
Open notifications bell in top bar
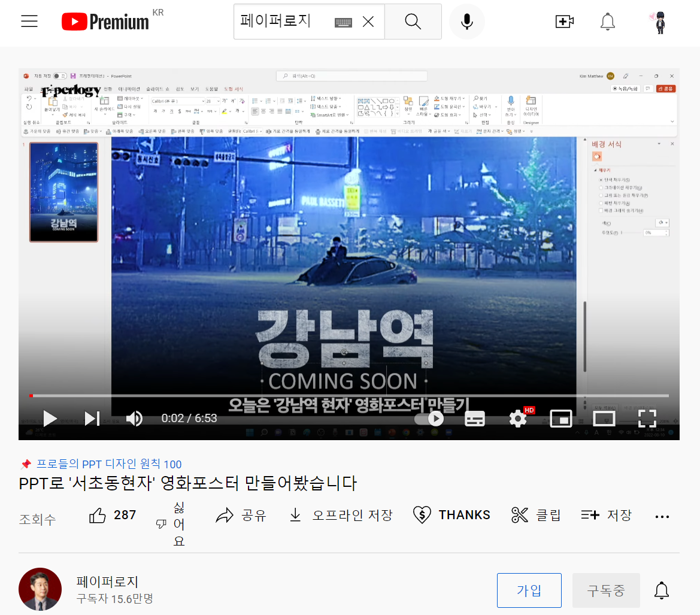pos(608,22)
